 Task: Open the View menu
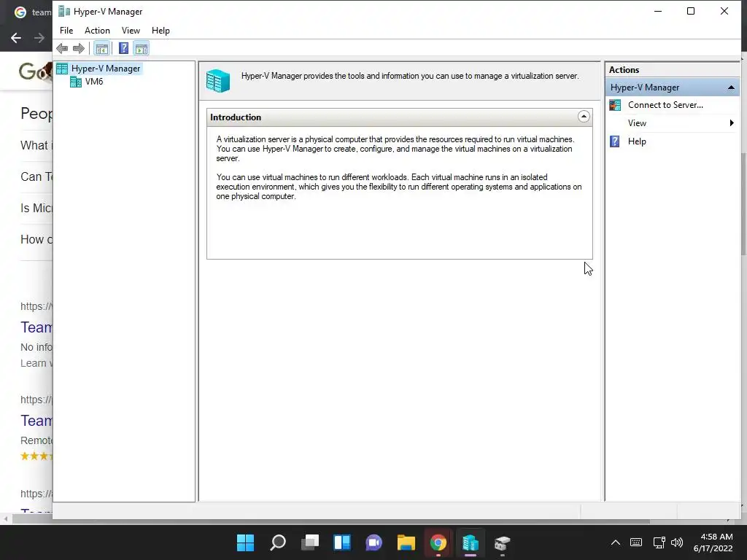(x=131, y=31)
